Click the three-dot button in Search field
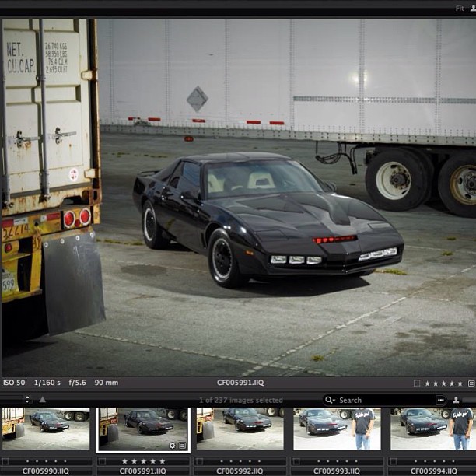The height and width of the screenshot is (476, 476). 441,400
